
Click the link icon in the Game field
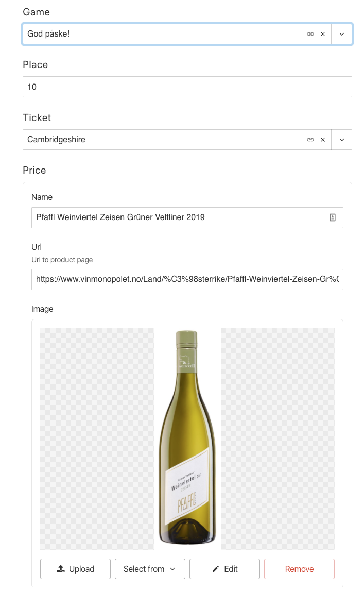pyautogui.click(x=310, y=33)
